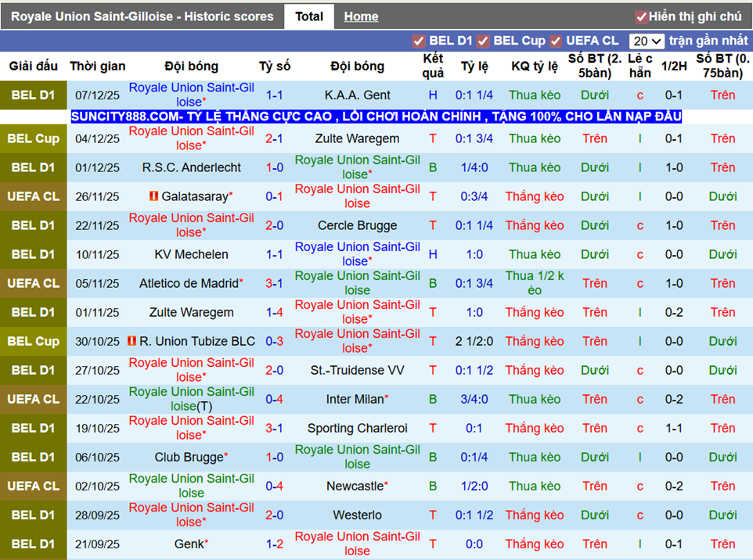Click the KQ tỷ lệ column header
753x560 pixels.
point(535,66)
